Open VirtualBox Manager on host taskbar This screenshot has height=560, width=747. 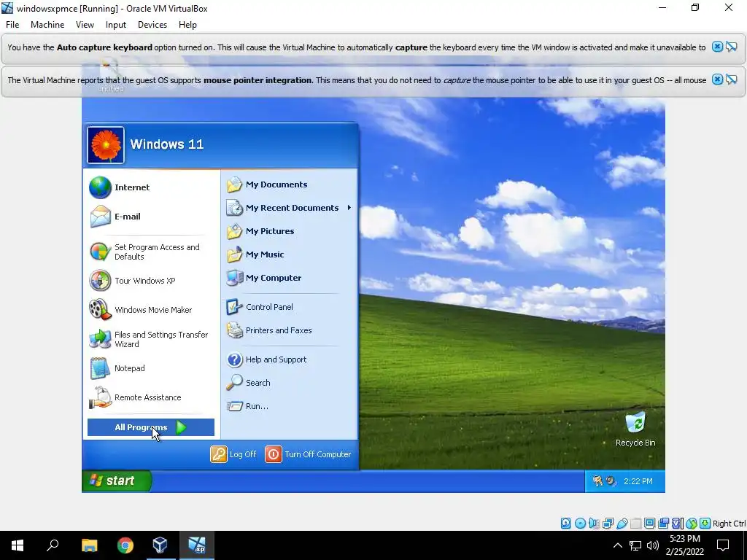tap(160, 545)
